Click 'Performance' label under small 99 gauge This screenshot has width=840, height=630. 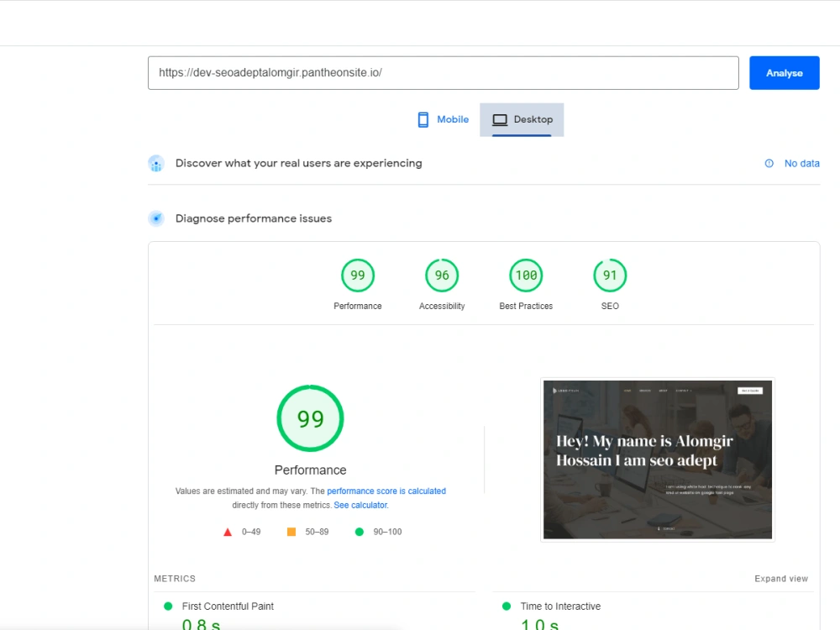click(x=357, y=306)
